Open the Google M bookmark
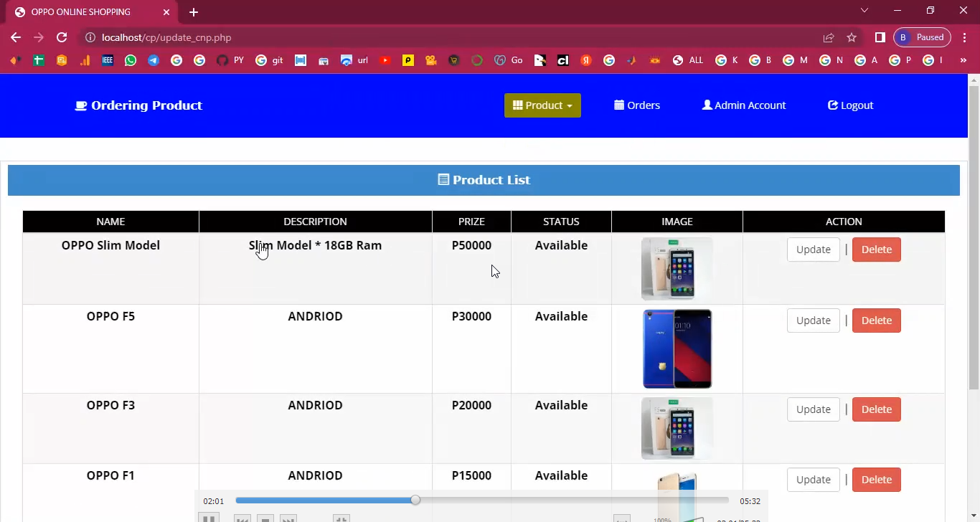Image resolution: width=980 pixels, height=522 pixels. click(795, 61)
